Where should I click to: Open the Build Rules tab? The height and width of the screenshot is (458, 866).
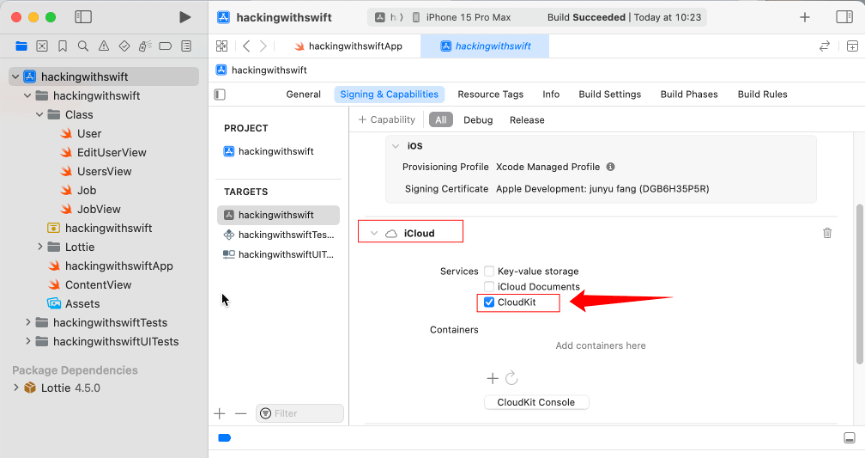pos(763,94)
